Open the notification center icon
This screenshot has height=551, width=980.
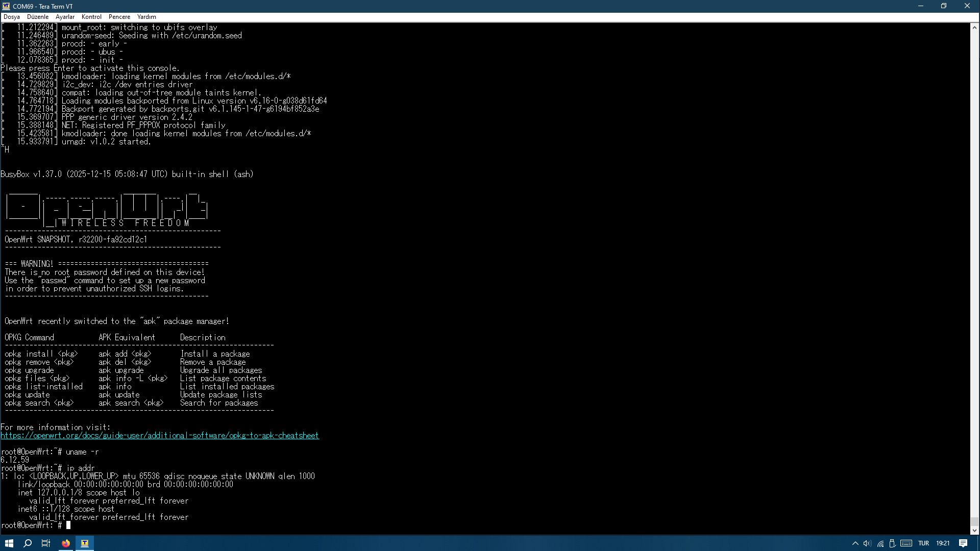963,543
